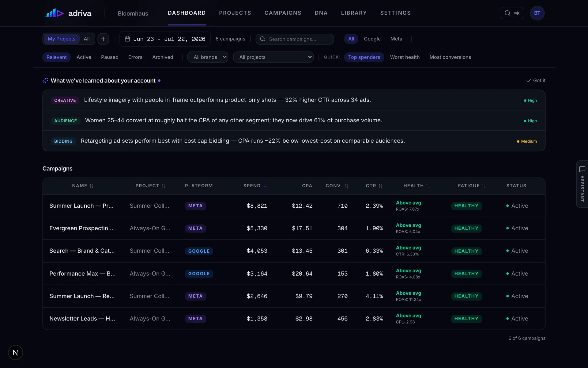Screen dimensions: 588x368
Task: Switch platform filter to Google
Action: (372, 39)
